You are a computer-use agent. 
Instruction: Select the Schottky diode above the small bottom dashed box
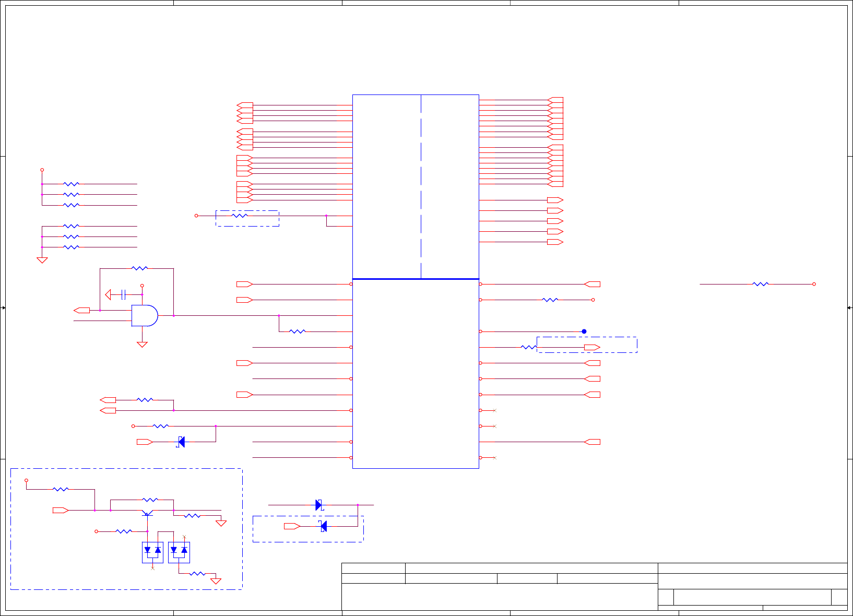click(x=319, y=505)
